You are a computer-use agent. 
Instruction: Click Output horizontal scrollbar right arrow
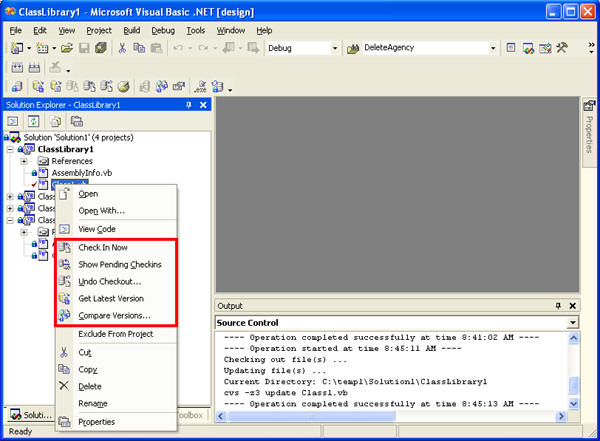[x=561, y=416]
